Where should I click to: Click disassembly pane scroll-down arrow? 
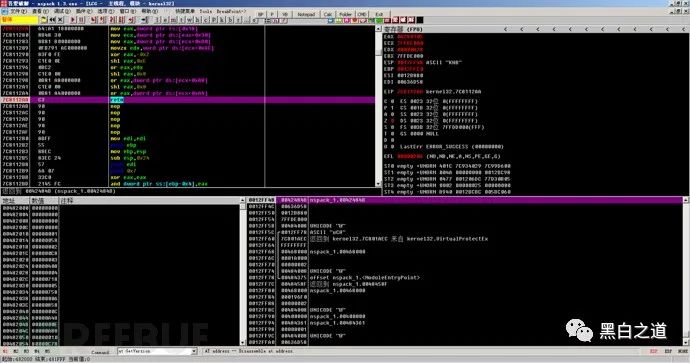(x=378, y=183)
